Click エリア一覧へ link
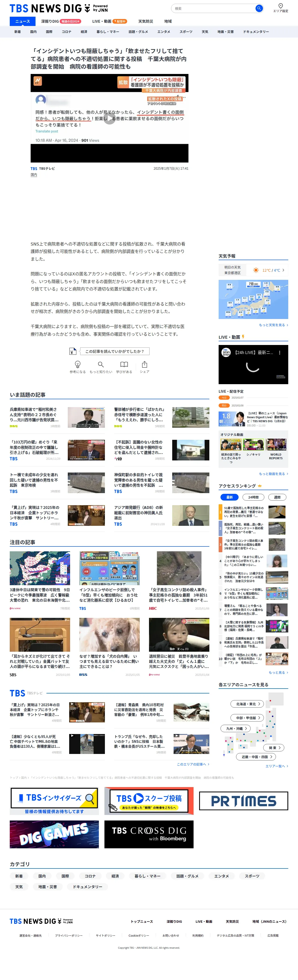This screenshot has width=298, height=980. pos(277,766)
